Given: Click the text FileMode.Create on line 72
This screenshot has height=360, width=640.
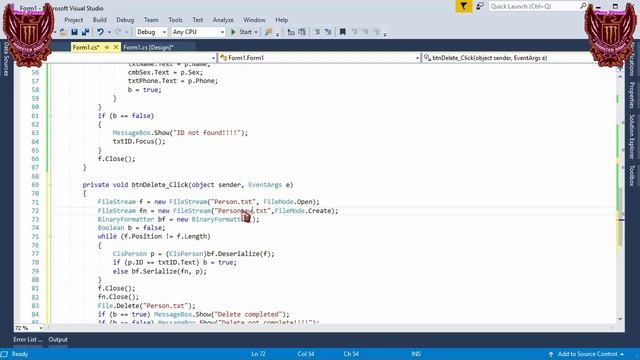Looking at the screenshot, I should tap(305, 211).
